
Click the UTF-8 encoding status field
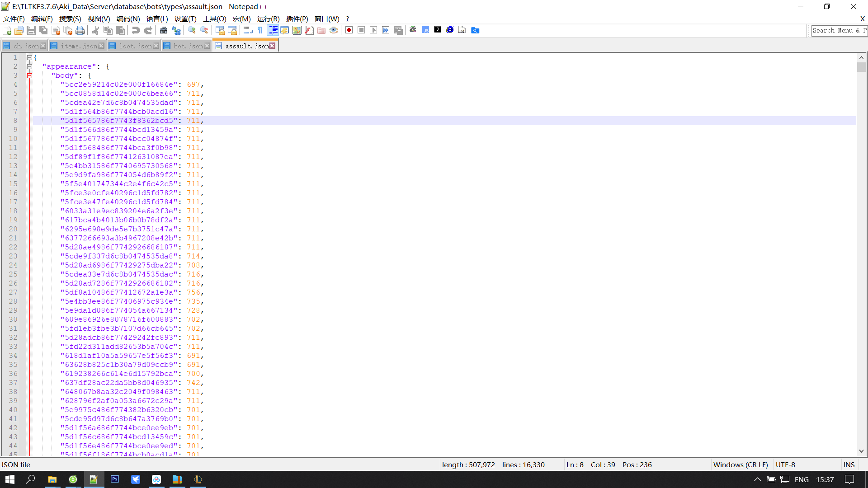[785, 465]
